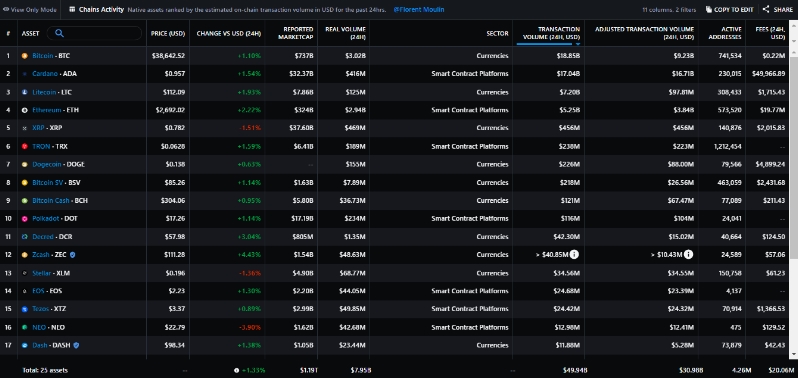Viewport: 798px width, 378px height.
Task: Click the NEO coin icon
Action: [x=24, y=327]
